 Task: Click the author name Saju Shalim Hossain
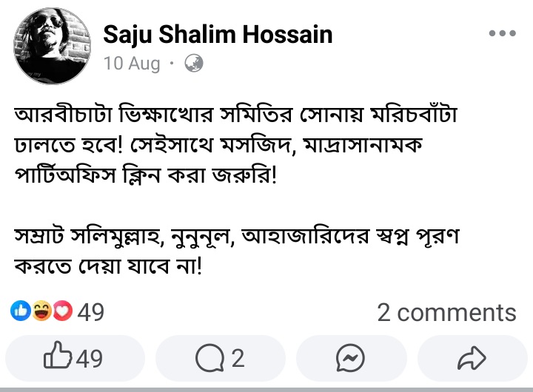point(218,34)
